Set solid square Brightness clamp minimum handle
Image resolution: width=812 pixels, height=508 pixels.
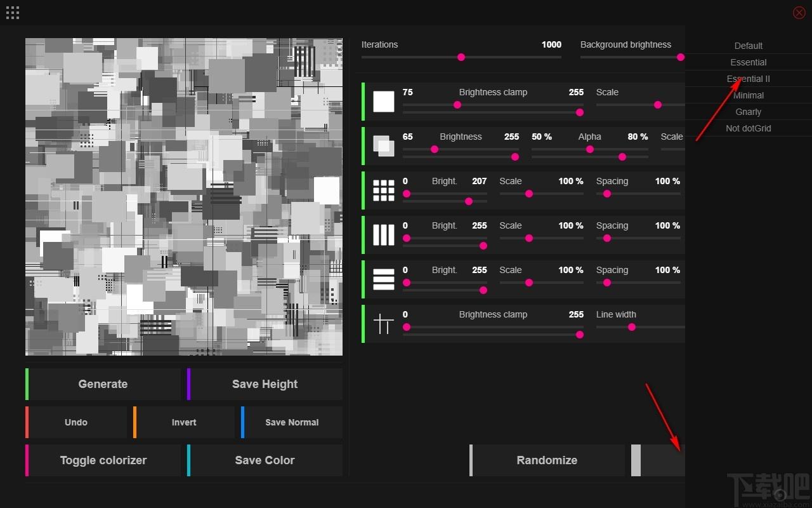click(x=457, y=105)
